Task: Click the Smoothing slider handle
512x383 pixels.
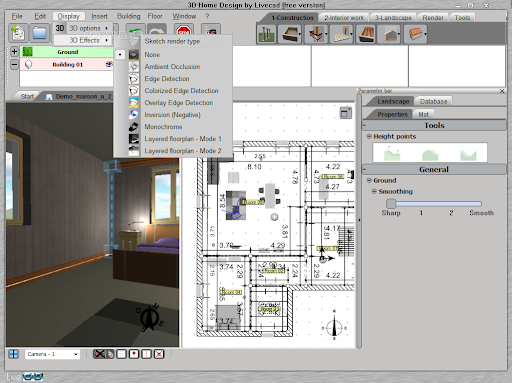Action: (391, 203)
